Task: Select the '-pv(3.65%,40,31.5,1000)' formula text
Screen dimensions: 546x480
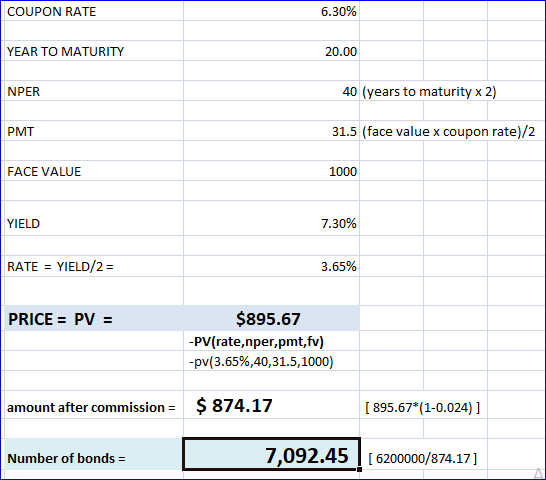Action: (x=261, y=362)
